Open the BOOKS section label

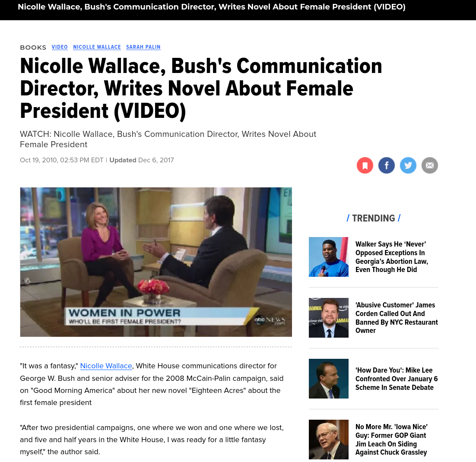pyautogui.click(x=33, y=47)
